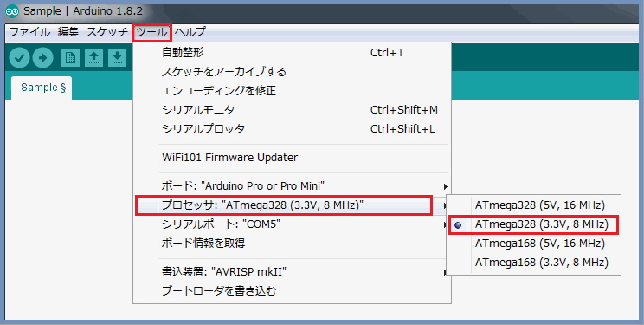Image resolution: width=644 pixels, height=325 pixels.
Task: Close the ツール menu from the menu bar
Action: coord(152,33)
